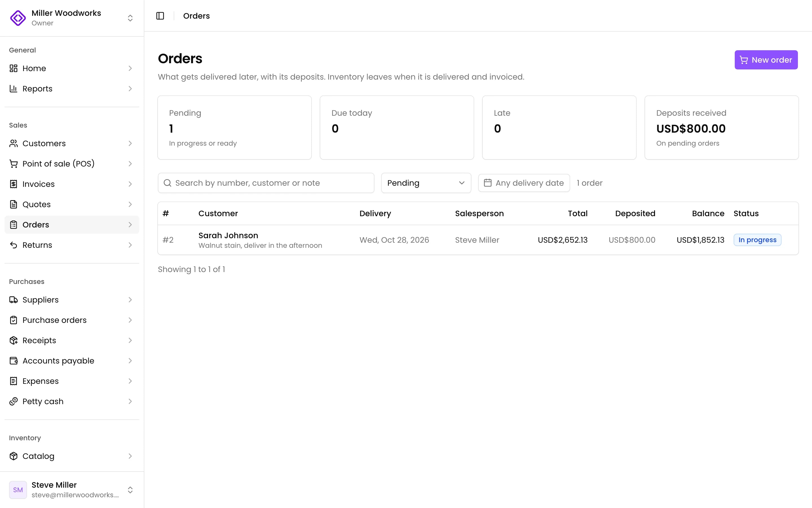The height and width of the screenshot is (508, 812).
Task: Expand the Invoices chevron
Action: [130, 184]
